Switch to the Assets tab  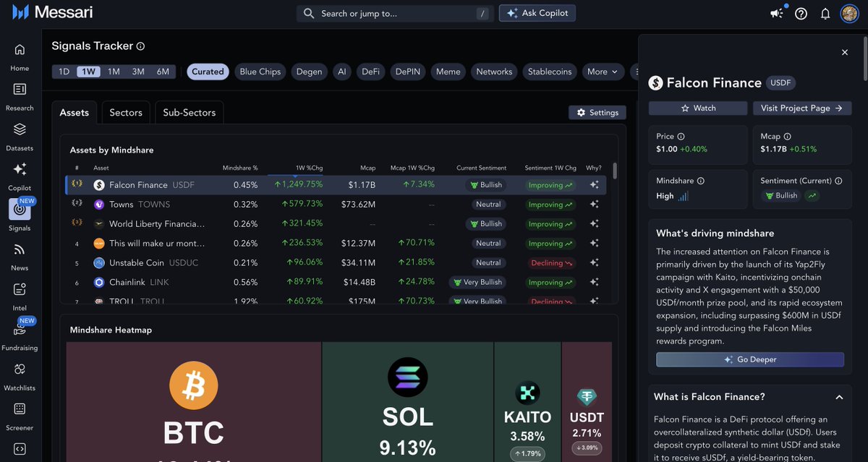[75, 113]
